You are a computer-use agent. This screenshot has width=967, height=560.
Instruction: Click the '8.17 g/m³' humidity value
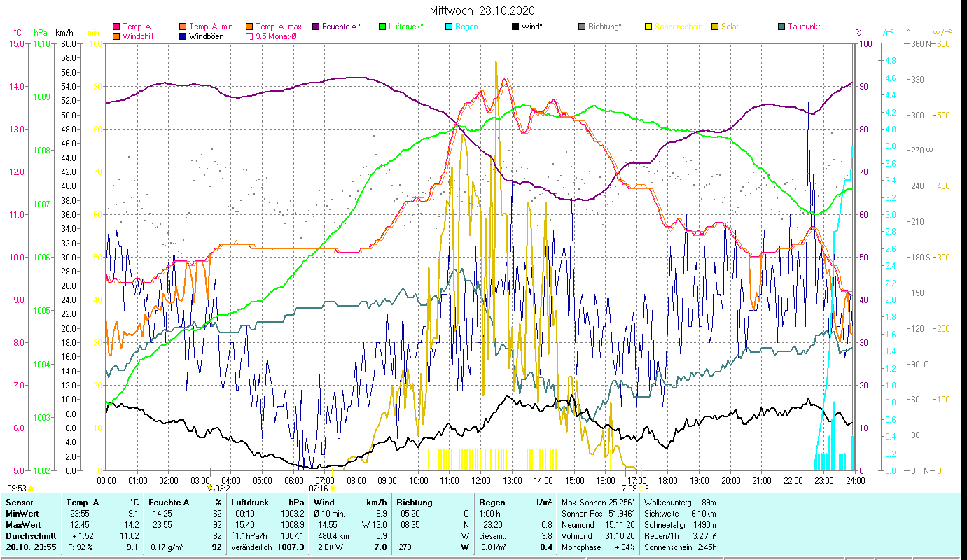click(x=167, y=547)
